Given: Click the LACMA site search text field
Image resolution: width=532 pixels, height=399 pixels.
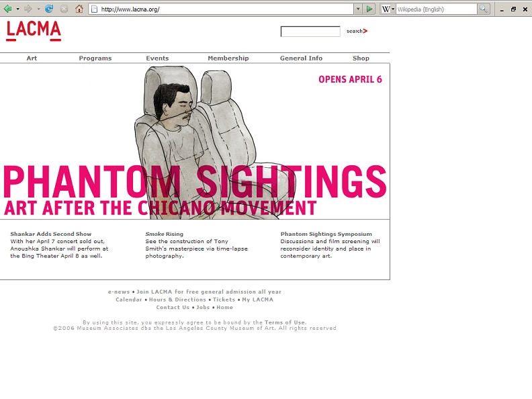Looking at the screenshot, I should [x=310, y=31].
